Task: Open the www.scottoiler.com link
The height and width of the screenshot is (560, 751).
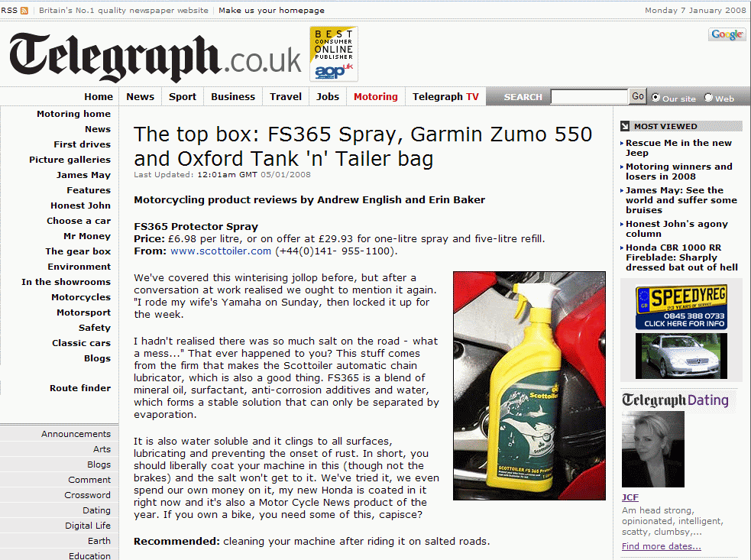Action: [221, 251]
